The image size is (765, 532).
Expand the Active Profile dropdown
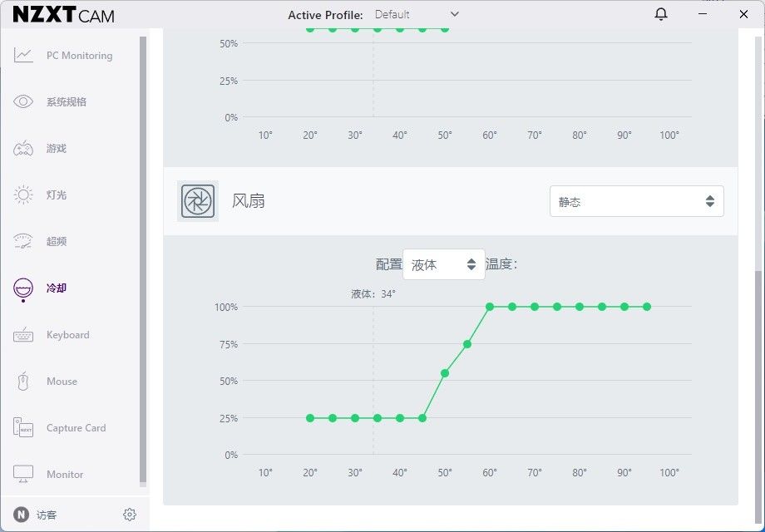417,14
